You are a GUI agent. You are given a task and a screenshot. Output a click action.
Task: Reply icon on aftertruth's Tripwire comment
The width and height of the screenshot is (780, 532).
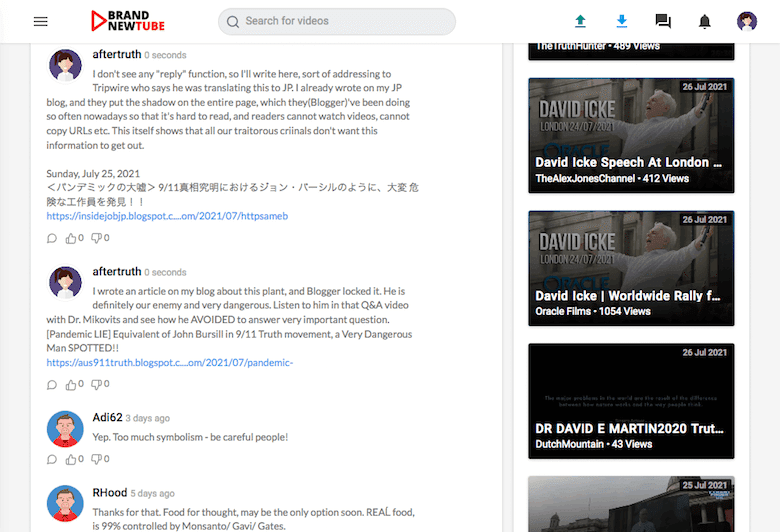tap(52, 238)
